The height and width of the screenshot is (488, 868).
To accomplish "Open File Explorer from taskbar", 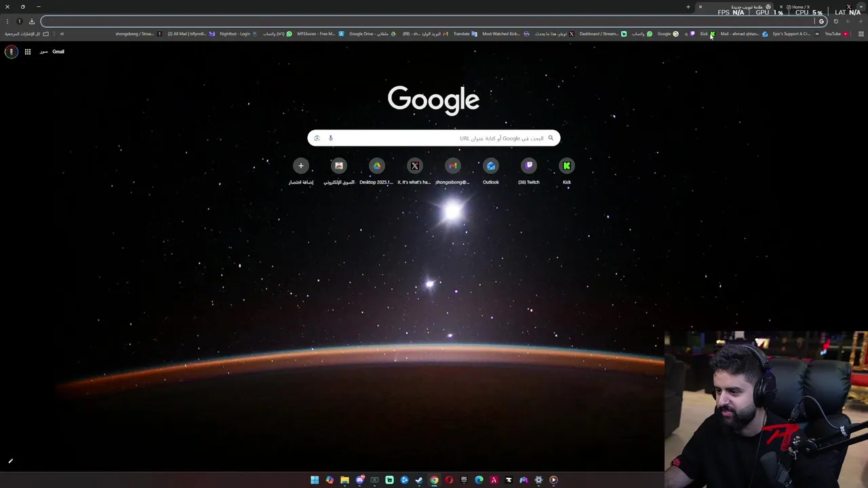I will coord(344,480).
